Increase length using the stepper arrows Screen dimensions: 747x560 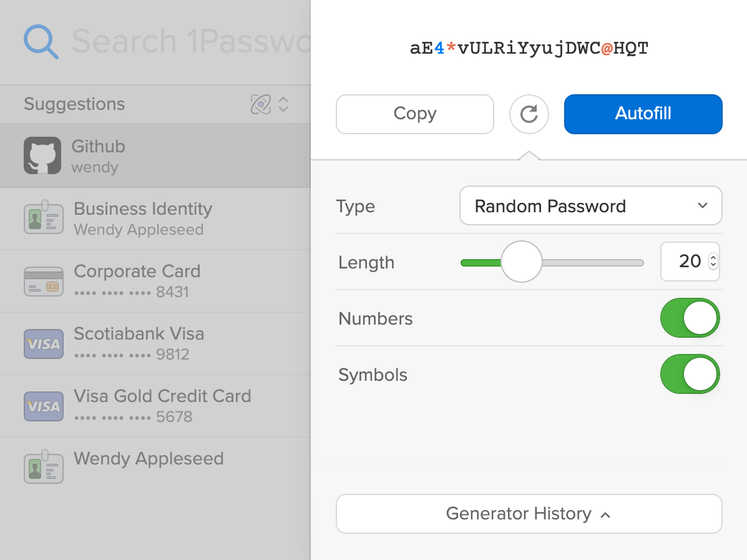pyautogui.click(x=712, y=258)
